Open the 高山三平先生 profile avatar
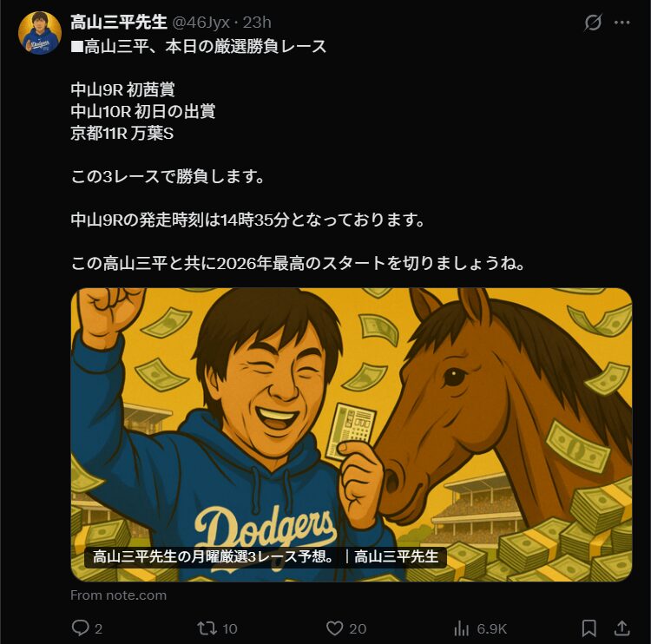The image size is (651, 644). (x=39, y=33)
